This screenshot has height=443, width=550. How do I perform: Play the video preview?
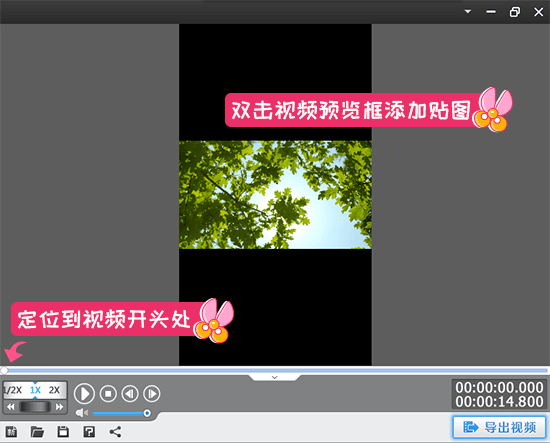(84, 394)
